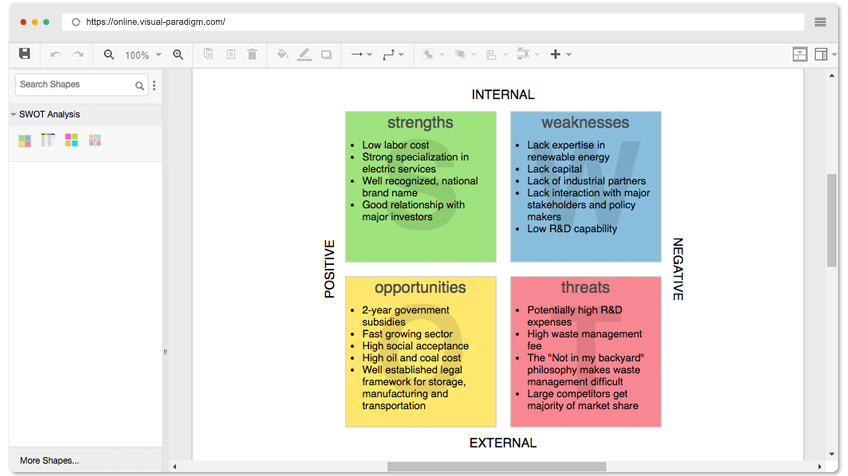848x476 pixels.
Task: Open the 100% zoom level dropdown
Action: 142,55
